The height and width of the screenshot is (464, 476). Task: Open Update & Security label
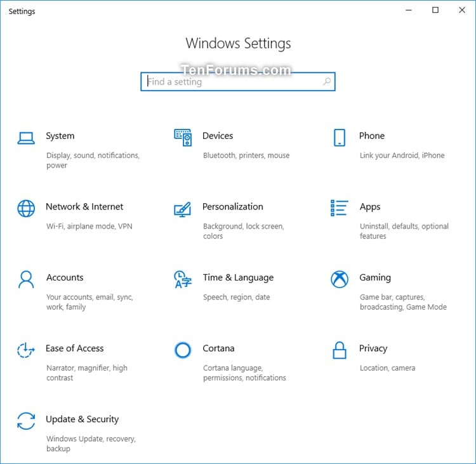83,420
